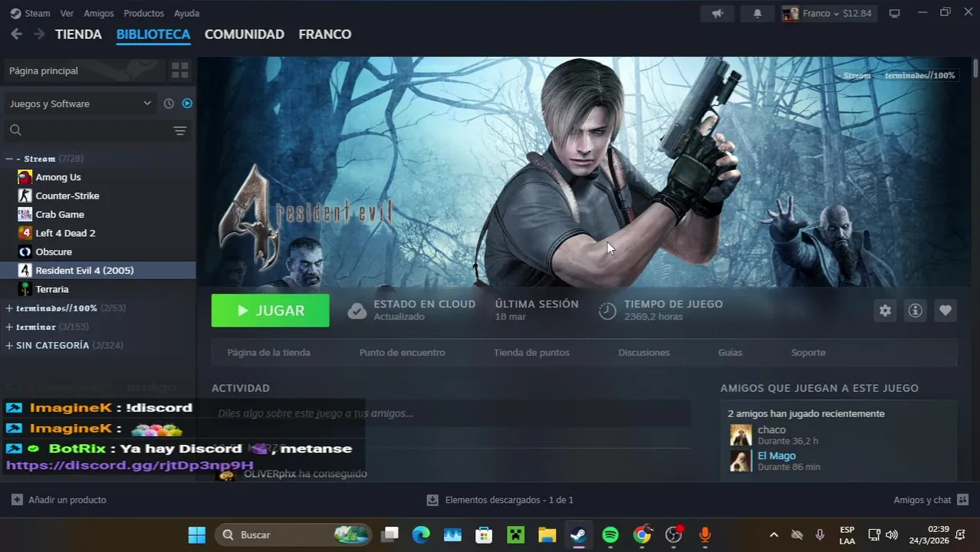The image size is (980, 552).
Task: Open game settings gear icon
Action: 886,310
